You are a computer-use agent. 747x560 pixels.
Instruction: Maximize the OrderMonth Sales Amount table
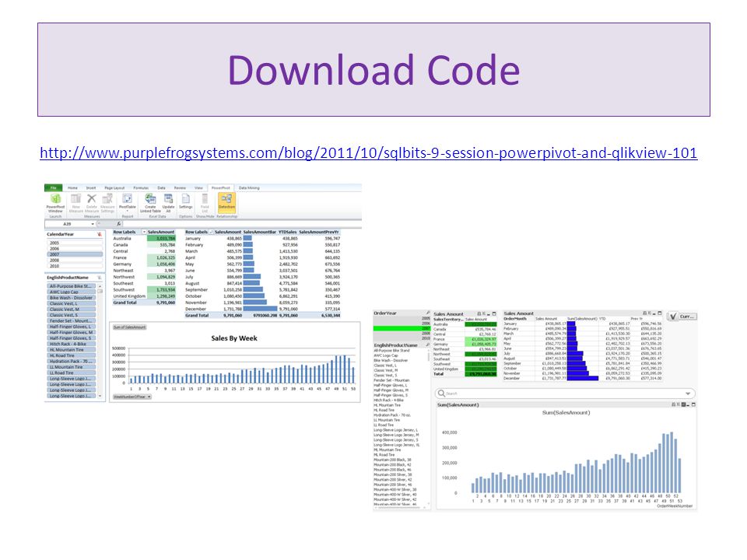tap(659, 313)
